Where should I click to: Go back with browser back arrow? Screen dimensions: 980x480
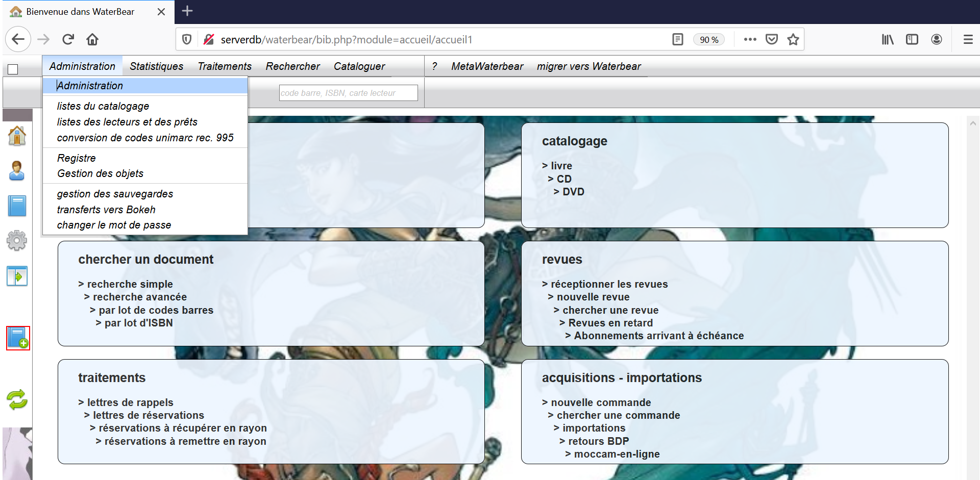pyautogui.click(x=18, y=39)
